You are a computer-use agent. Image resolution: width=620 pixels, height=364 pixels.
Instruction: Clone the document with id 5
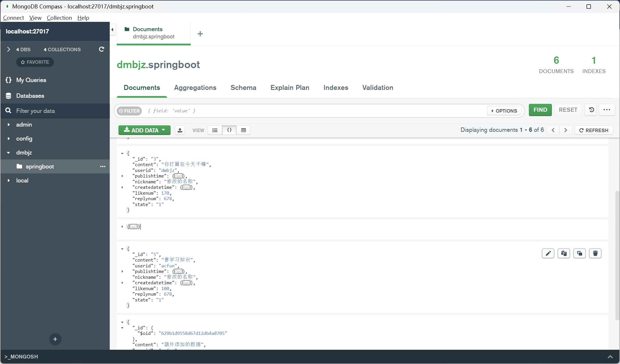(580, 253)
